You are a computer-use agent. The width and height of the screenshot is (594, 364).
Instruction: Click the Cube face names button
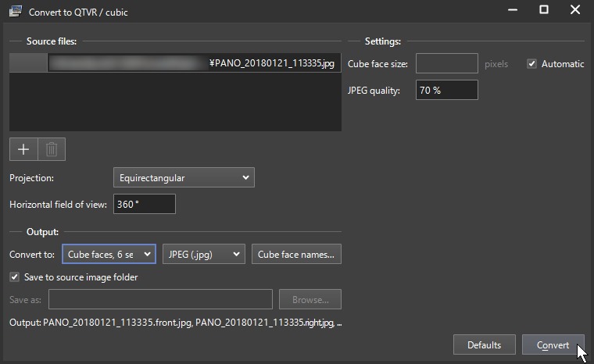tap(296, 254)
